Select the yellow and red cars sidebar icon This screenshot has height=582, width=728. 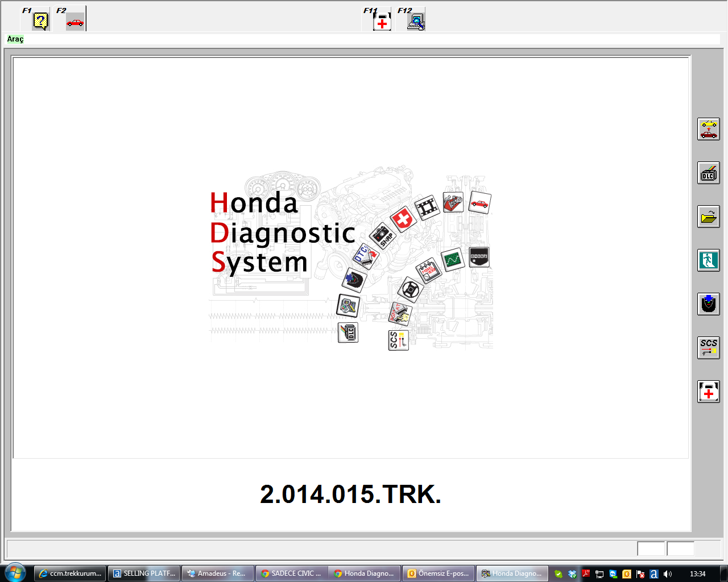click(709, 129)
